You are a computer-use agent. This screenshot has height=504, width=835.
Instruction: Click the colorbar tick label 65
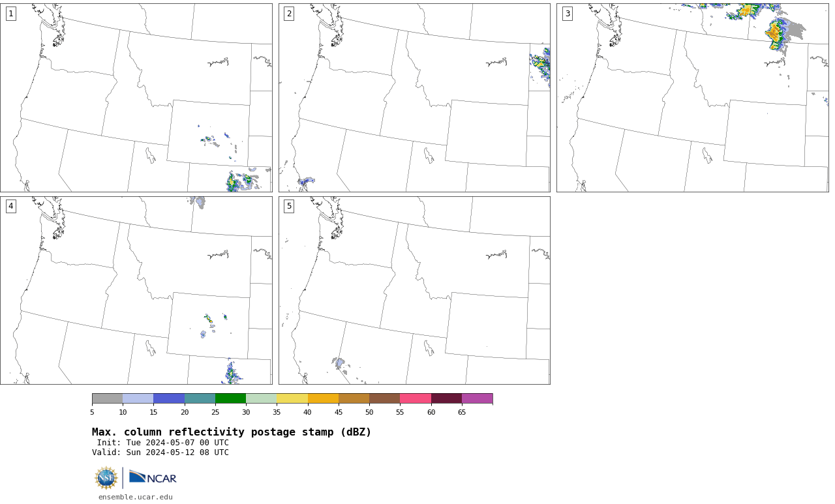point(462,412)
